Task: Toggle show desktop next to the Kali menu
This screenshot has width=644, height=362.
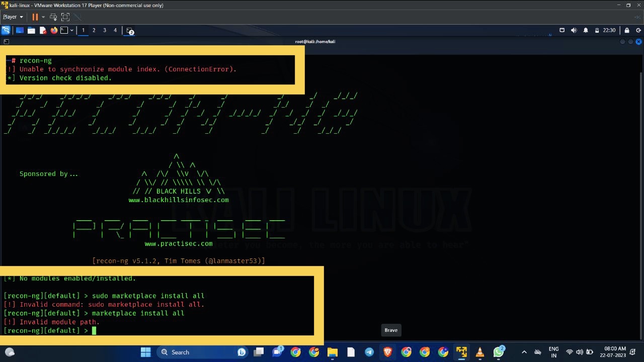Action: [x=19, y=30]
